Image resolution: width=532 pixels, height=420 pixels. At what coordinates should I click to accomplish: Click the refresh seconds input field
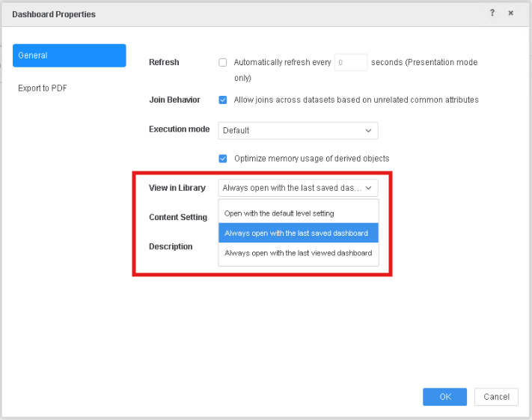350,63
